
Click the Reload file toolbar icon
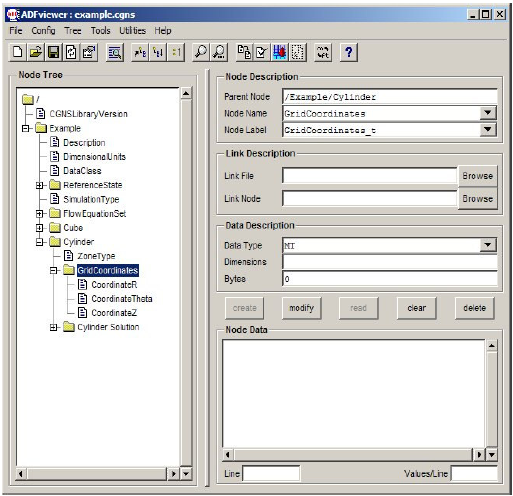pyautogui.click(x=71, y=52)
